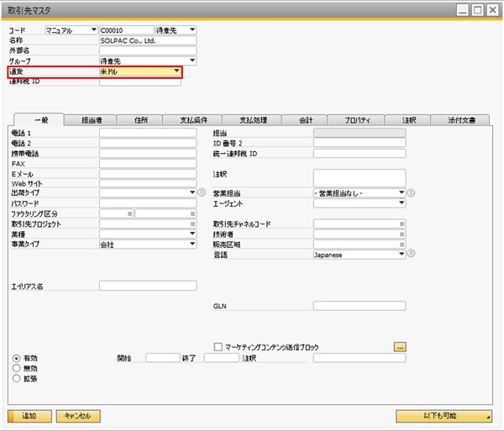Click the 外部名 input field

pyautogui.click(x=148, y=50)
